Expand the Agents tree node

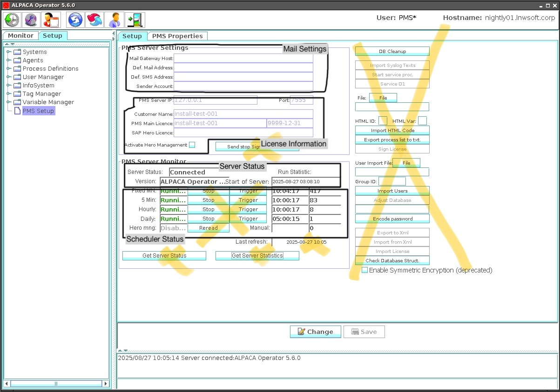(8, 60)
